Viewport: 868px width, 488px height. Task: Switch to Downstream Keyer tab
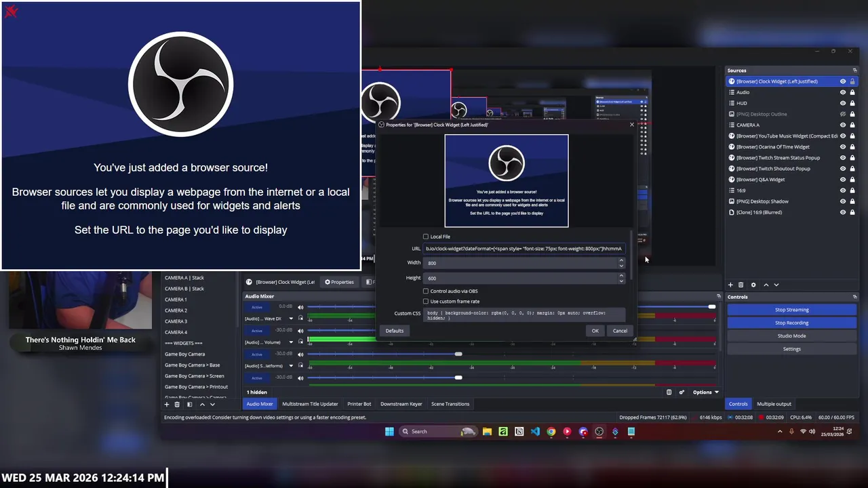[401, 404]
